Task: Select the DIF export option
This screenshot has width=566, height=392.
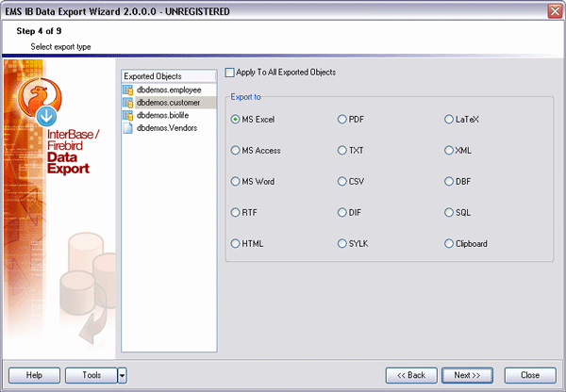Action: [341, 212]
